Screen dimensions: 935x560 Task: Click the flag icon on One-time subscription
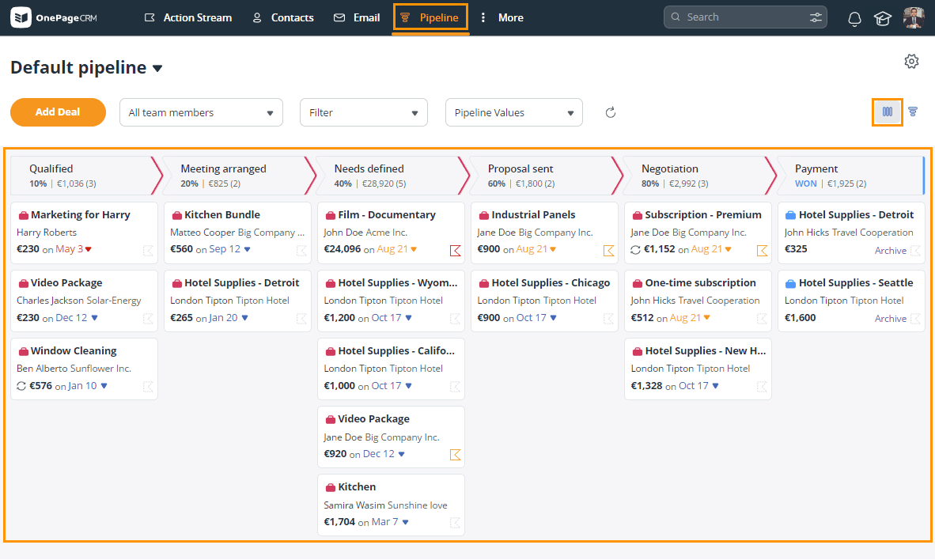coord(762,319)
